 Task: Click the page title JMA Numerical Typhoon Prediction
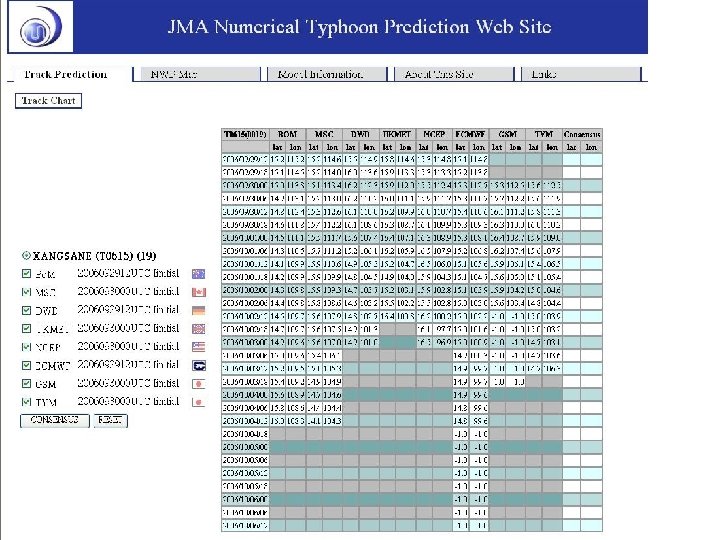coord(360,27)
